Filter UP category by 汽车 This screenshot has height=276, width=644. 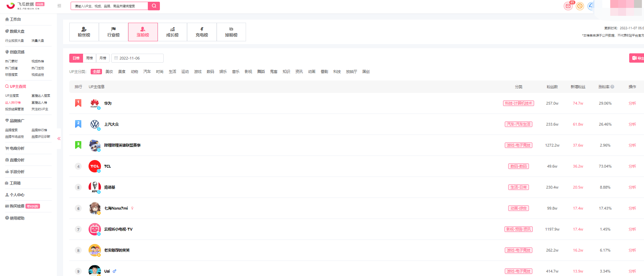pyautogui.click(x=147, y=72)
